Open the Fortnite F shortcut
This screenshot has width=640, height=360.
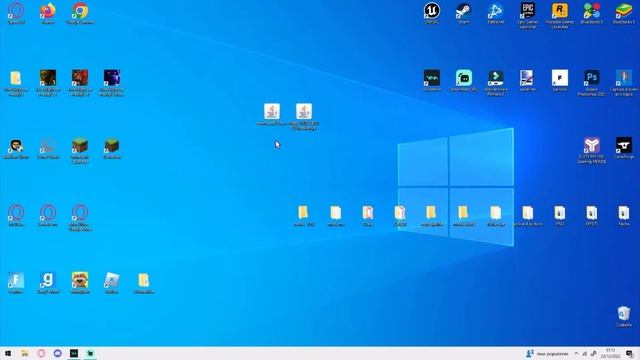click(x=16, y=280)
